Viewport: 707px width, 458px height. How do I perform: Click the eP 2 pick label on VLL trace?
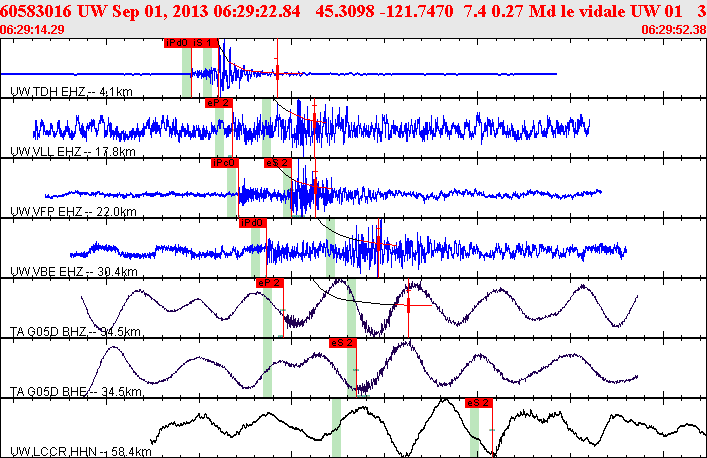click(219, 103)
